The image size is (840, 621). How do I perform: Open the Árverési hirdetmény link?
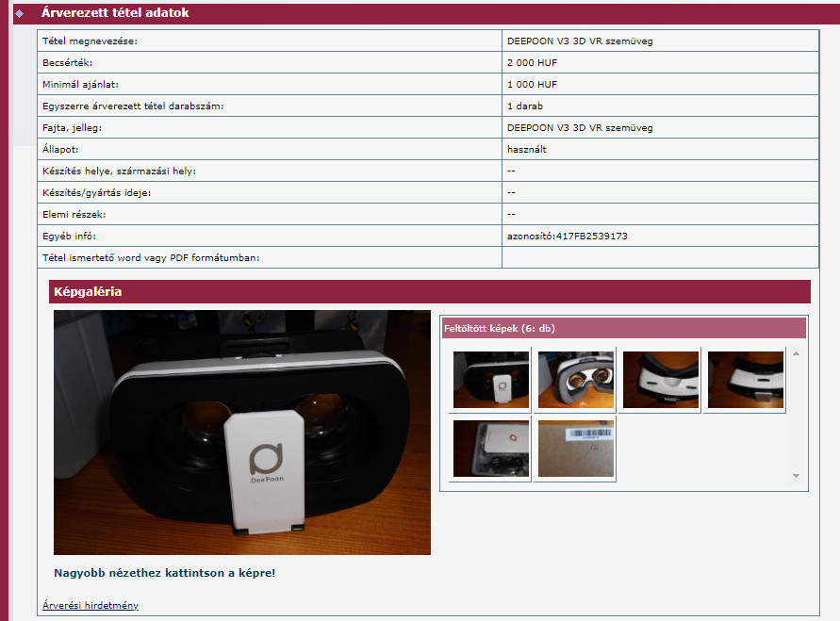[x=91, y=605]
